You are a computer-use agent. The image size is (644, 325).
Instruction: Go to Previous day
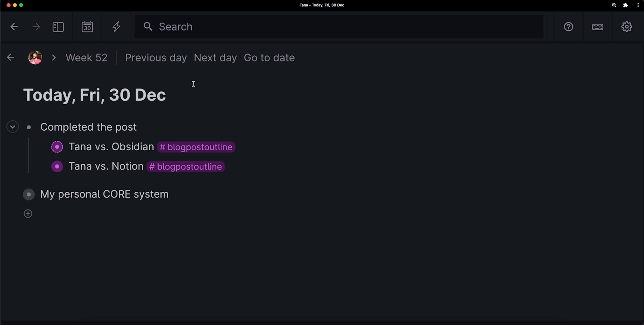[x=156, y=58]
